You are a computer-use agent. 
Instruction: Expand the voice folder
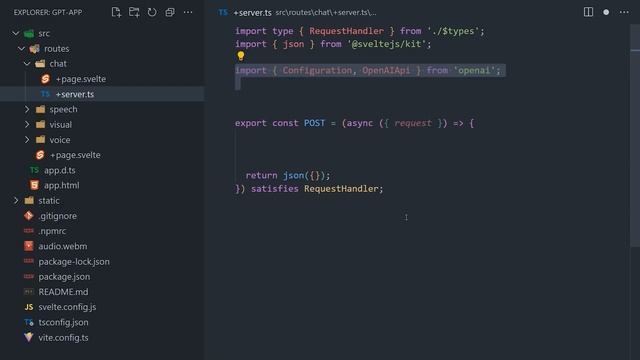pyautogui.click(x=27, y=140)
